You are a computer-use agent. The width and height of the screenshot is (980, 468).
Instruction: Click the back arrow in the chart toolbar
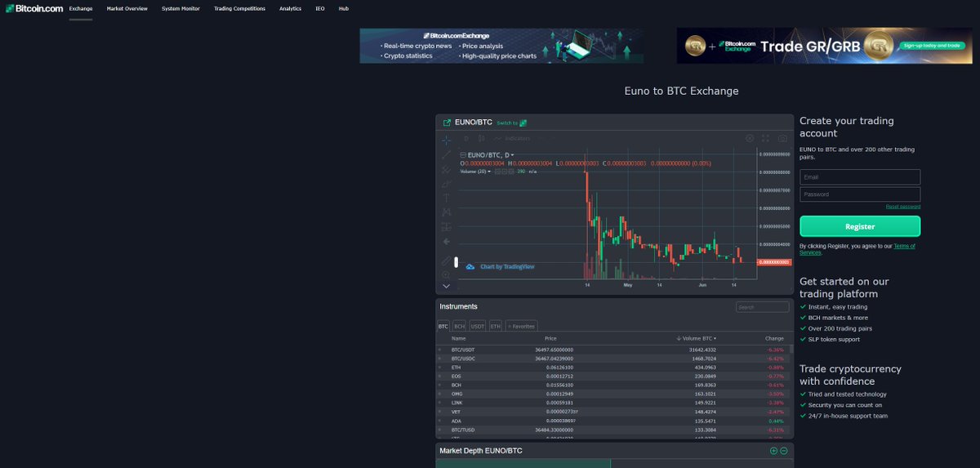(x=446, y=242)
